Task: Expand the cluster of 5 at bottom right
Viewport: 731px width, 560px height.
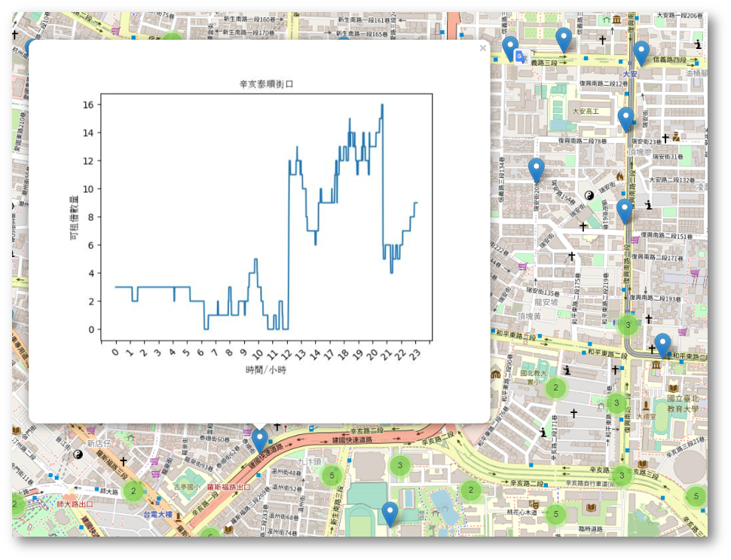Action: 695,496
